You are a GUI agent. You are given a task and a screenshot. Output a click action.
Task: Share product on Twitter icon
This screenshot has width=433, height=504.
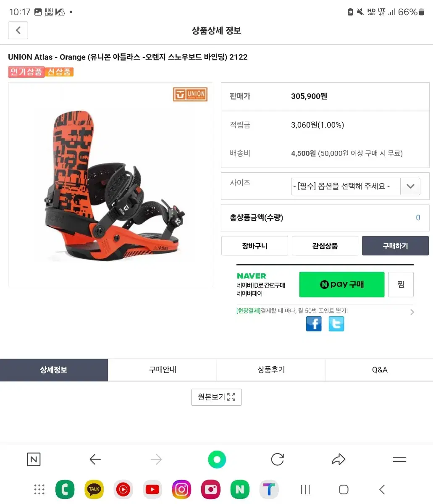tap(336, 324)
